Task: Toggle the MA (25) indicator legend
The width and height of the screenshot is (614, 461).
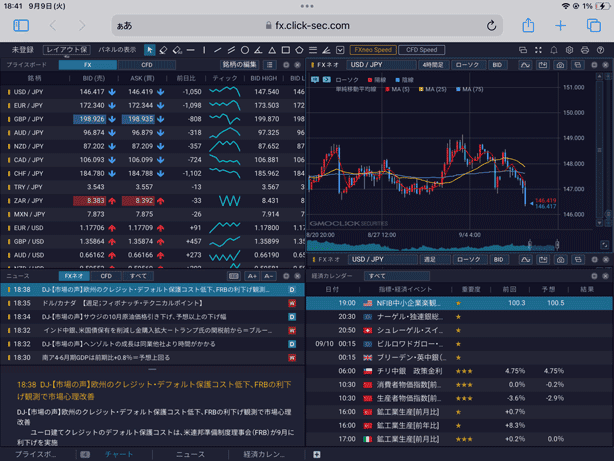Action: point(434,89)
